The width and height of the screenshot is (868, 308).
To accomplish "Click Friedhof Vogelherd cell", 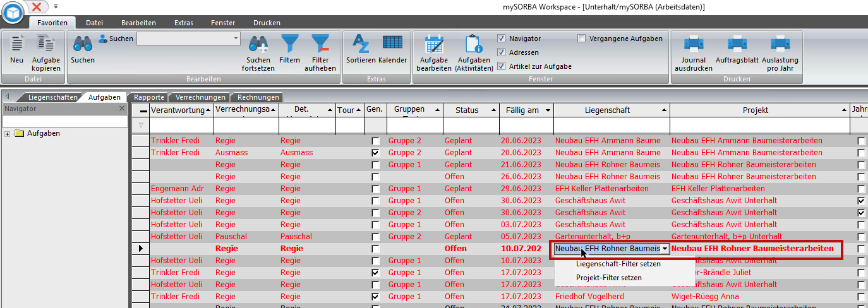I will tap(611, 297).
